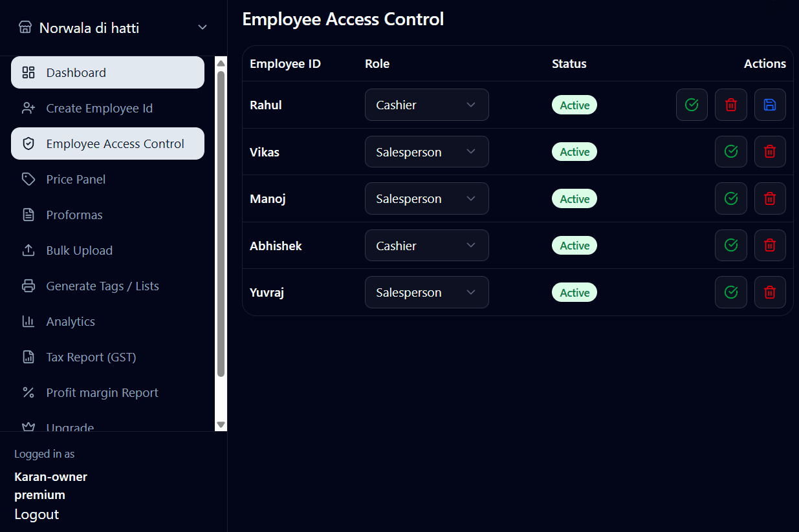Open the Create Employee Id page
This screenshot has width=799, height=532.
[100, 108]
